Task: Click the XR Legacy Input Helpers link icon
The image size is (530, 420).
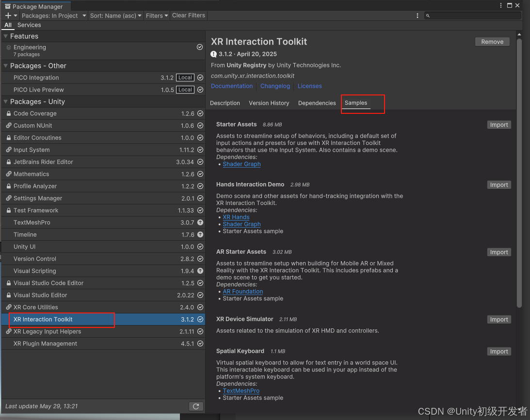Action: pyautogui.click(x=8, y=331)
